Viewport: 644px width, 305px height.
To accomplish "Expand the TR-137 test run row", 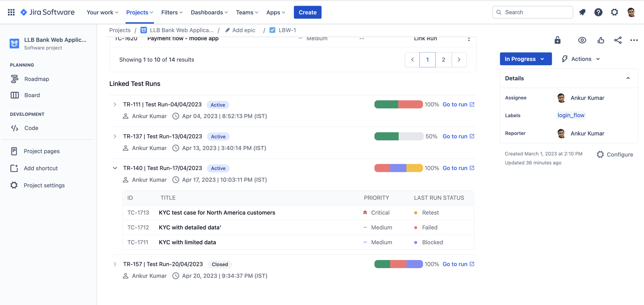I will [x=115, y=136].
